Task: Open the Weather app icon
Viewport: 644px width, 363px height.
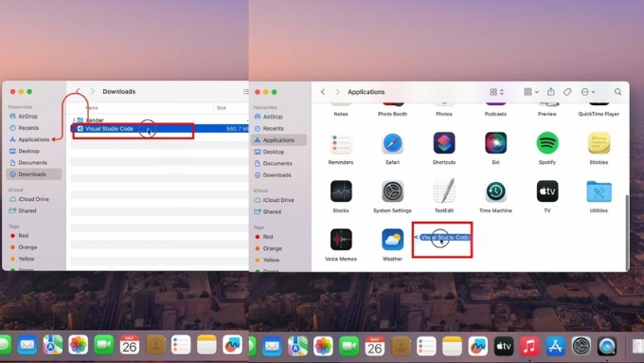Action: point(392,239)
